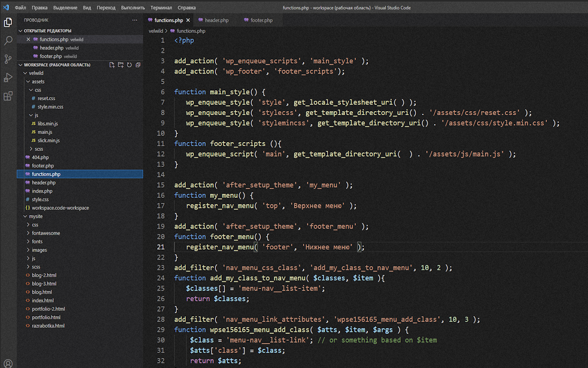Refresh the workspace explorer
The width and height of the screenshot is (588, 368).
pos(129,65)
